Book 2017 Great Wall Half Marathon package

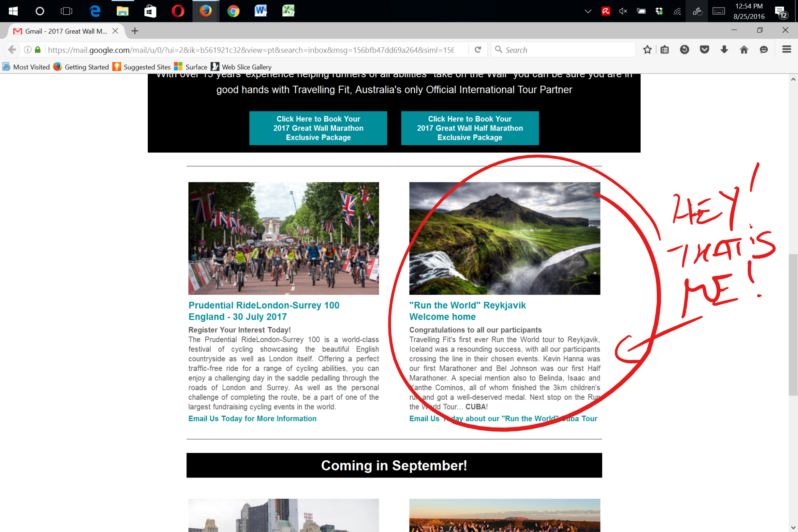click(x=470, y=128)
